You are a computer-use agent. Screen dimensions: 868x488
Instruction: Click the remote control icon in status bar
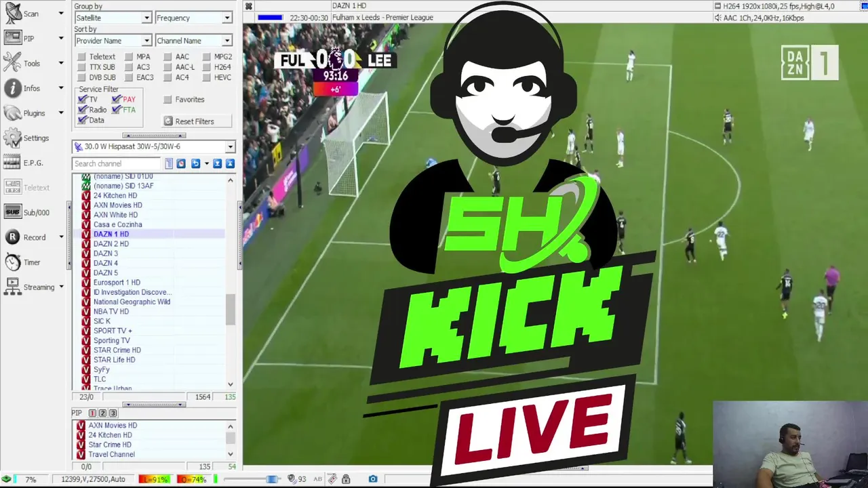332,479
